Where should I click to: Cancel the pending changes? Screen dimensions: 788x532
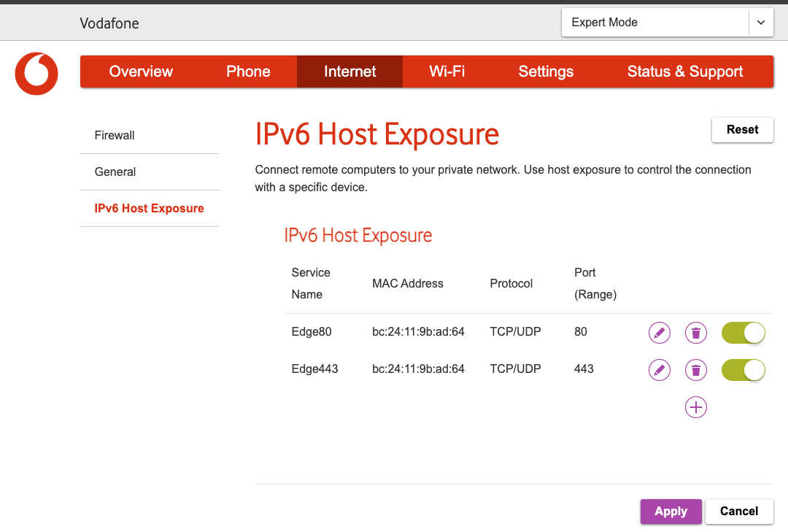click(x=739, y=511)
